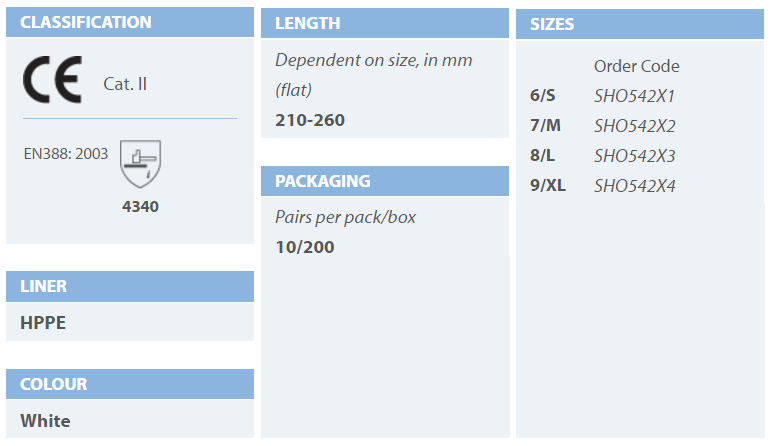
Task: Click the White colour value
Action: [x=45, y=421]
